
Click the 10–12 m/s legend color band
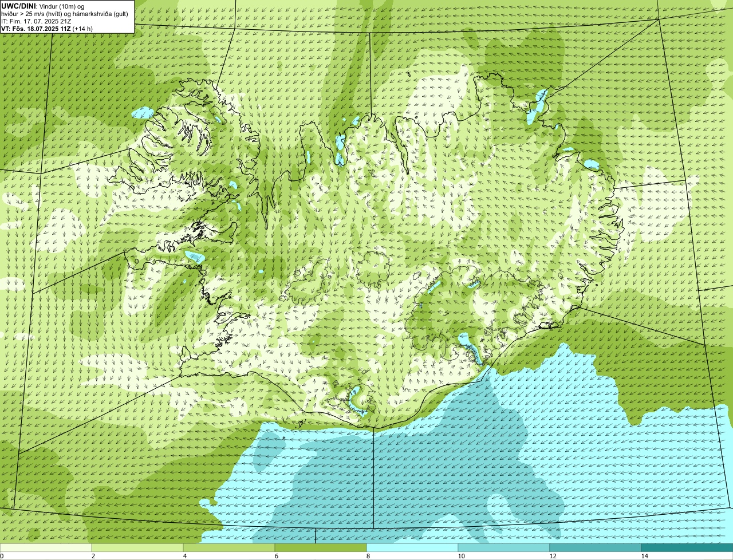[x=504, y=548]
